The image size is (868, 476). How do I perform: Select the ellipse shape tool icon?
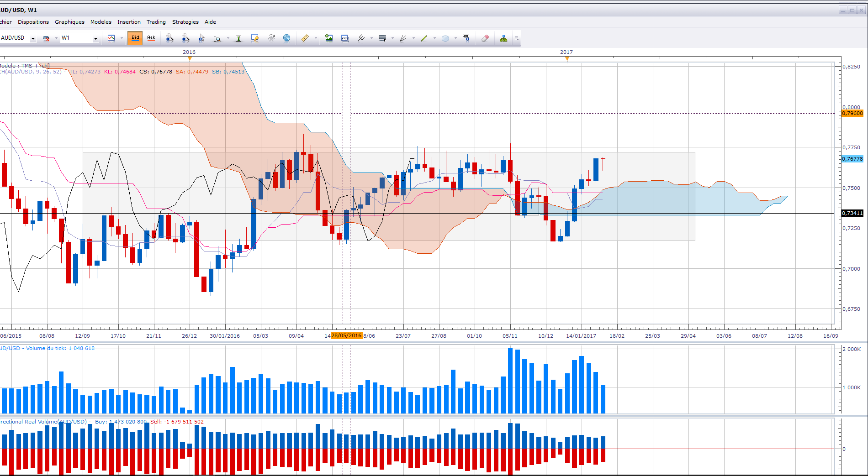445,38
